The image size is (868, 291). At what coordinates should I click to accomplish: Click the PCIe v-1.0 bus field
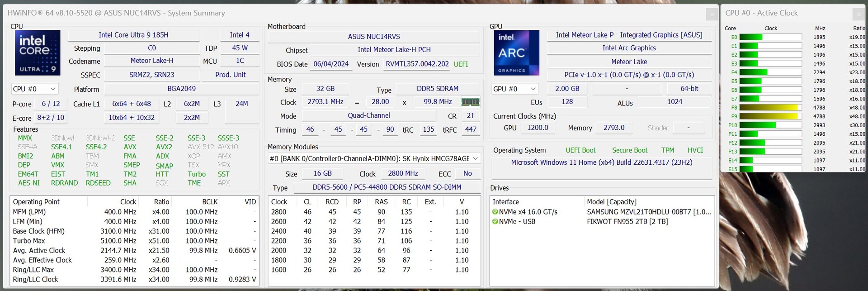[x=629, y=75]
